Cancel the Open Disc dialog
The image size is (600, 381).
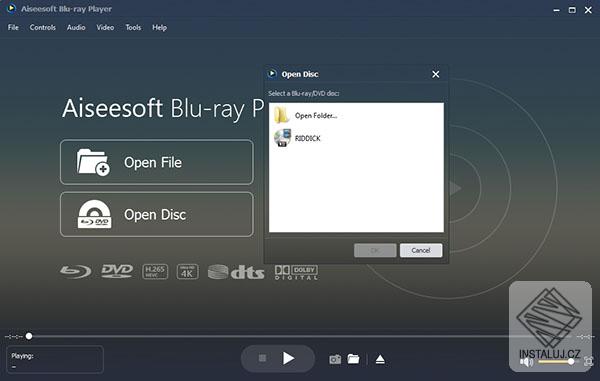point(421,250)
